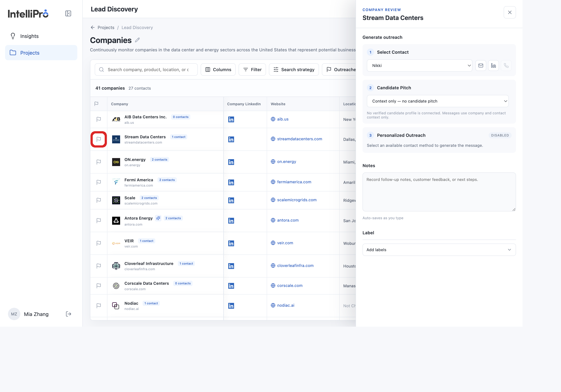Open the Add labels dropdown
The height and width of the screenshot is (392, 561).
point(439,250)
